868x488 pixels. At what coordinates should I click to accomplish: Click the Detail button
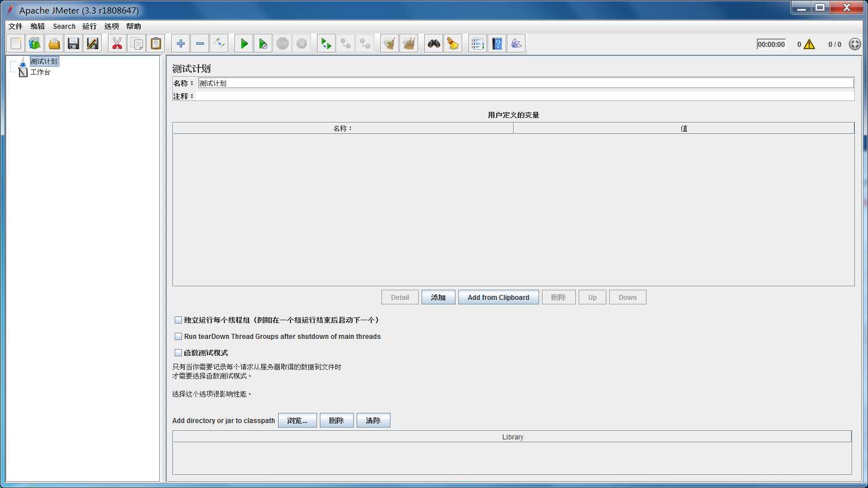point(400,297)
